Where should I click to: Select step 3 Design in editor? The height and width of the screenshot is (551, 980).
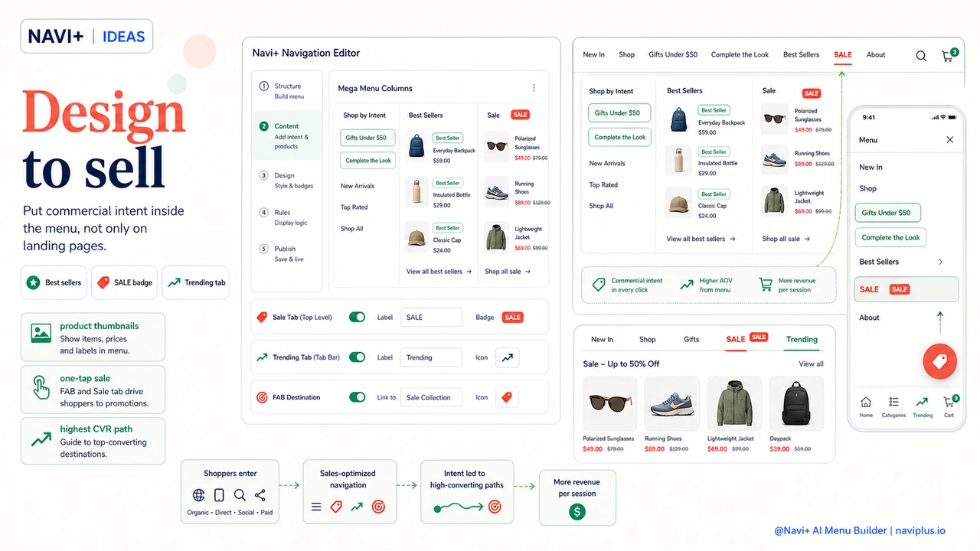click(x=287, y=181)
